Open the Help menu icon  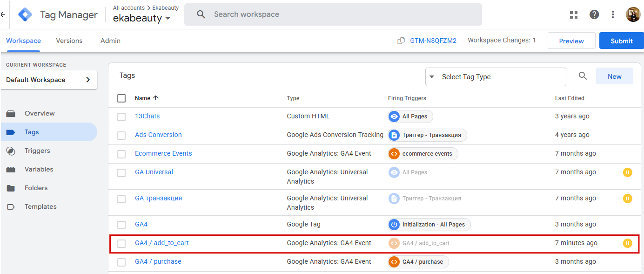coord(594,14)
